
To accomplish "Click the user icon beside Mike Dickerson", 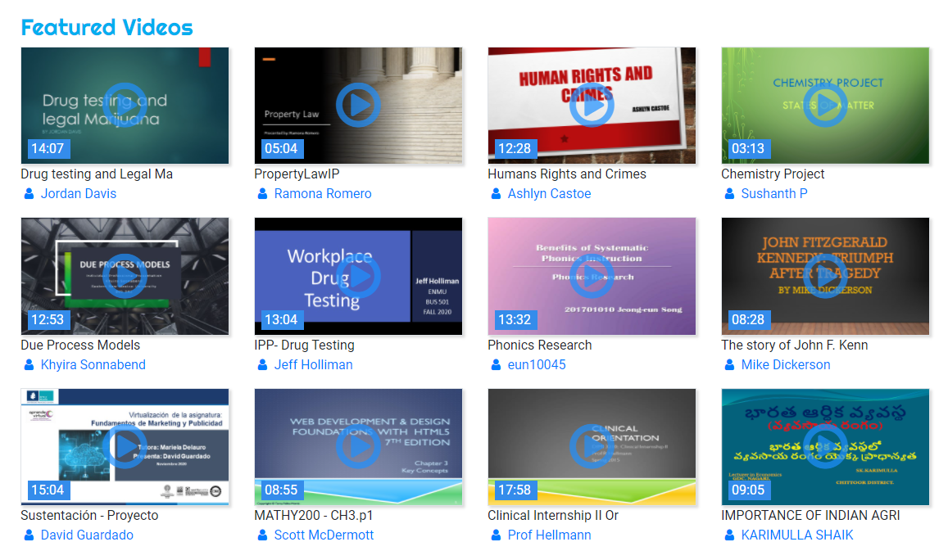I will tap(730, 365).
